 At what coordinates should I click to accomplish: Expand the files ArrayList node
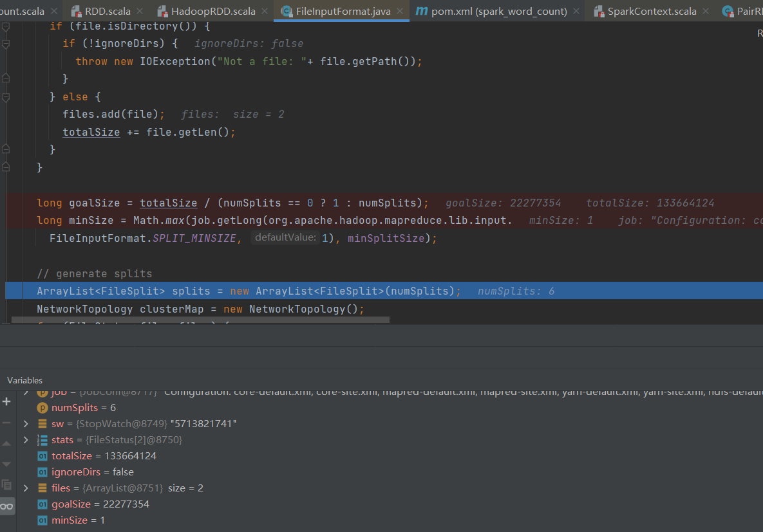(26, 488)
